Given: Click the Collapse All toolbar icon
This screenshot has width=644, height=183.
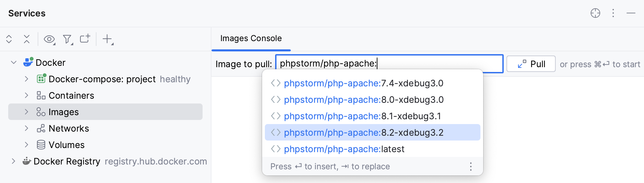Looking at the screenshot, I should click(x=27, y=39).
